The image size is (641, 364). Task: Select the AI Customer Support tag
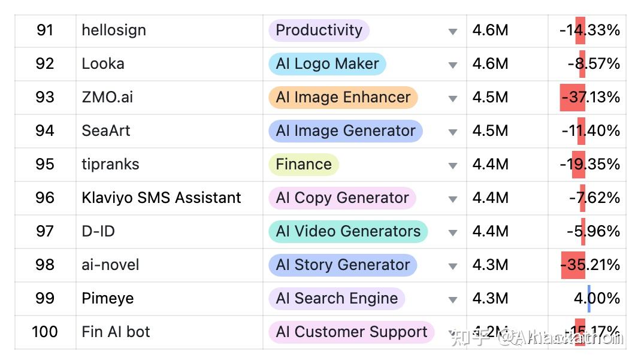point(351,332)
